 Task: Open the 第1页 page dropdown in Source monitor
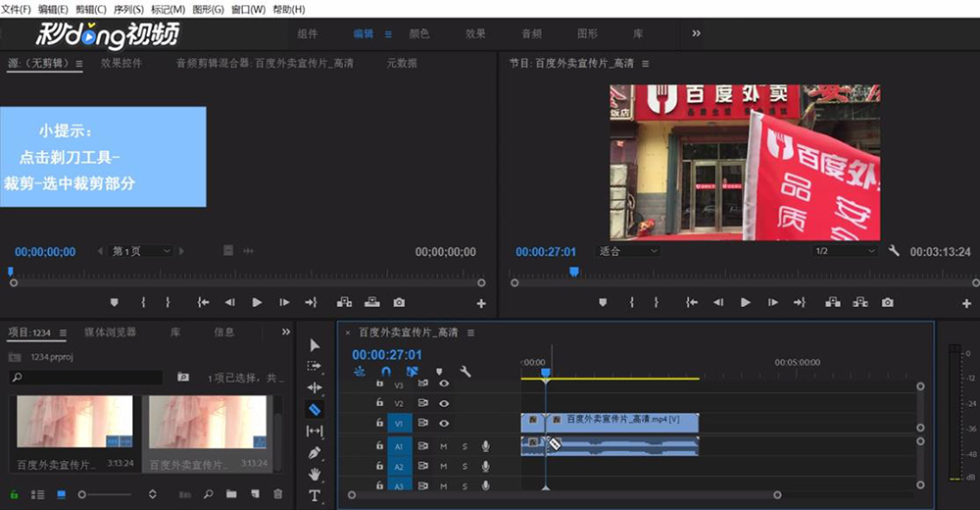pyautogui.click(x=141, y=251)
